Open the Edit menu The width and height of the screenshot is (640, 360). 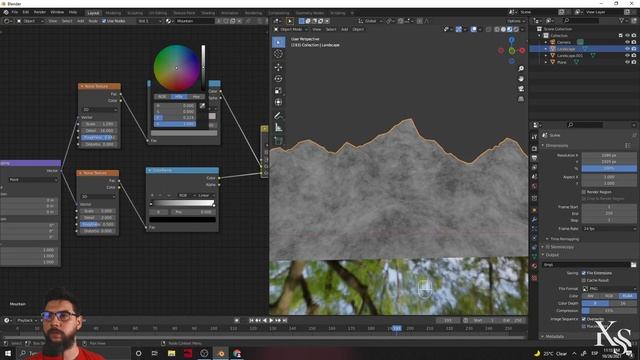pos(26,12)
